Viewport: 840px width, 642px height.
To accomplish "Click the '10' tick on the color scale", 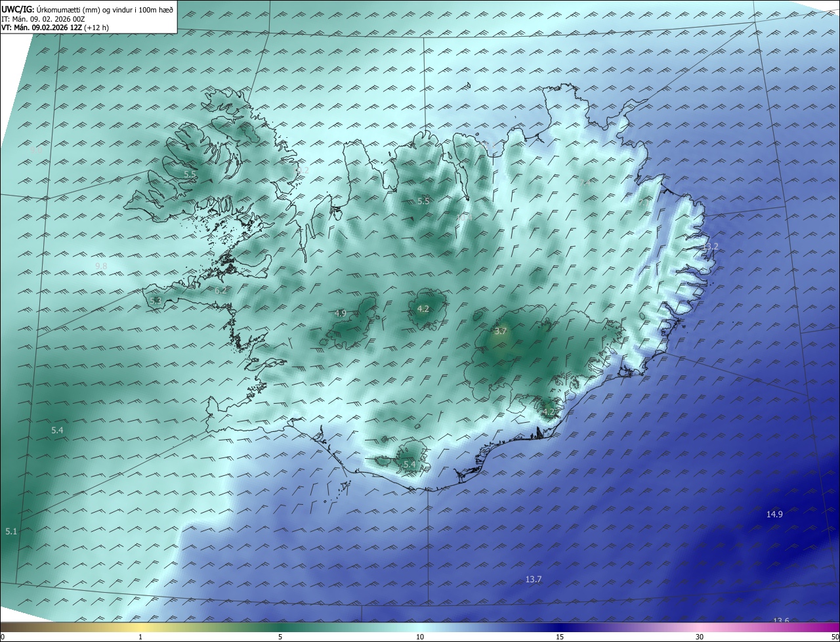I will pos(420,637).
